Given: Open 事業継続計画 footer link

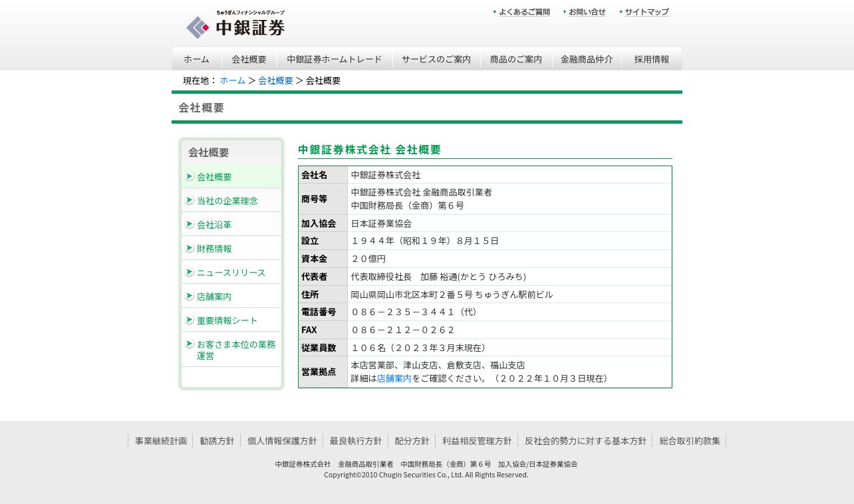Looking at the screenshot, I should click(161, 441).
